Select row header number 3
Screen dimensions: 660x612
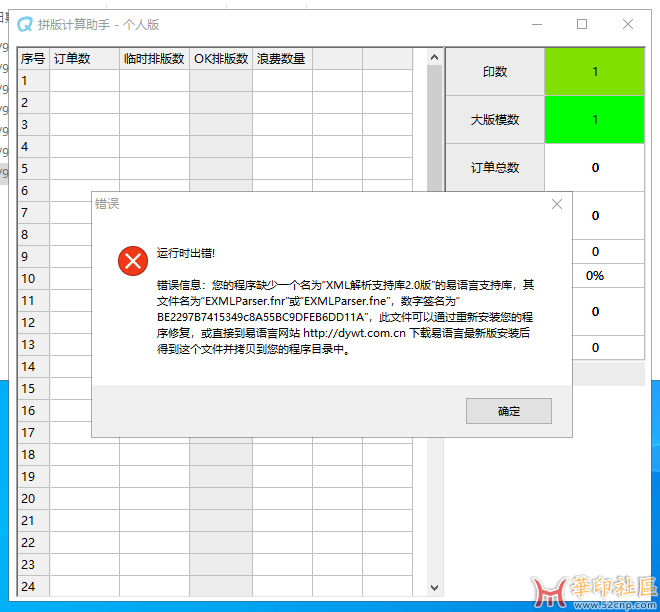33,125
